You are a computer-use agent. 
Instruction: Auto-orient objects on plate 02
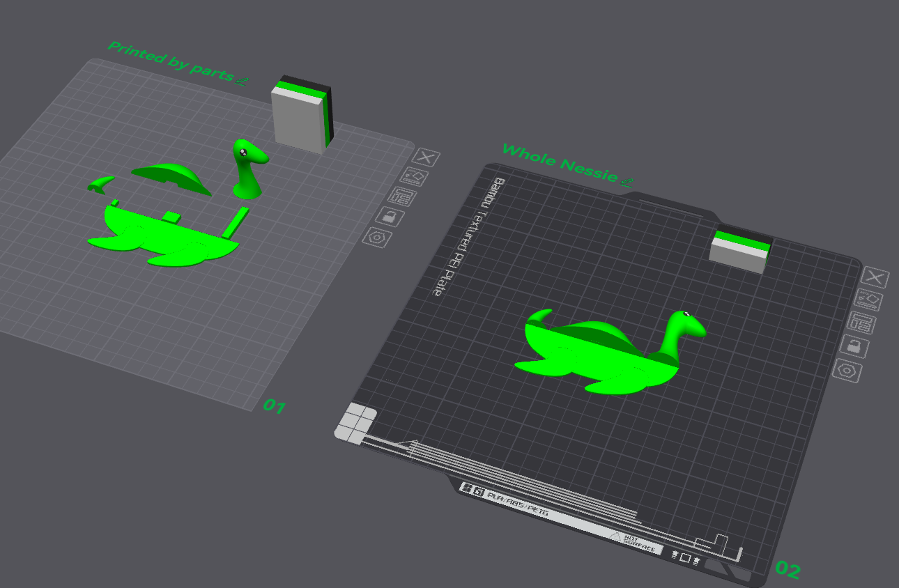pyautogui.click(x=868, y=301)
